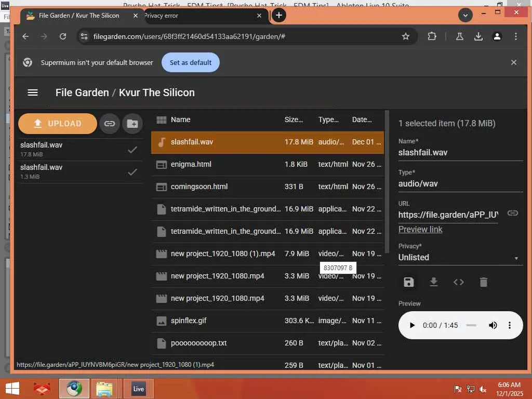This screenshot has width=532, height=399.
Task: Go back to previous page
Action: pos(25,36)
